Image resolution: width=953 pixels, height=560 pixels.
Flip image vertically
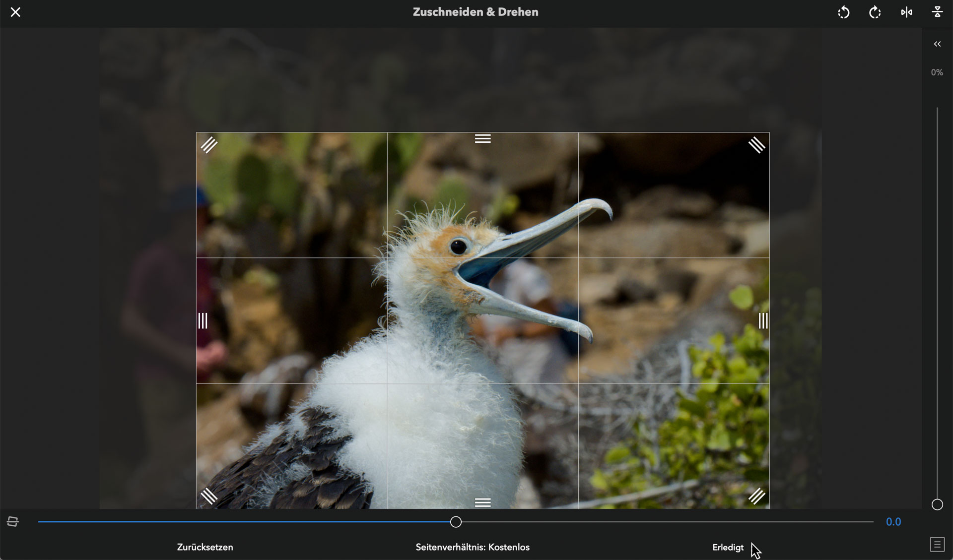(937, 12)
